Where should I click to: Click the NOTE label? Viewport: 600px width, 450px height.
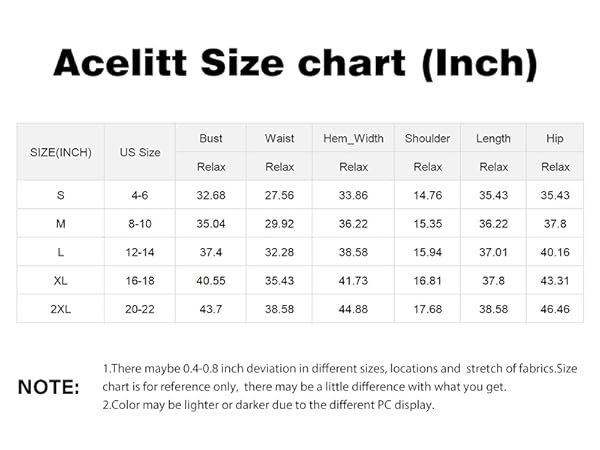point(49,387)
